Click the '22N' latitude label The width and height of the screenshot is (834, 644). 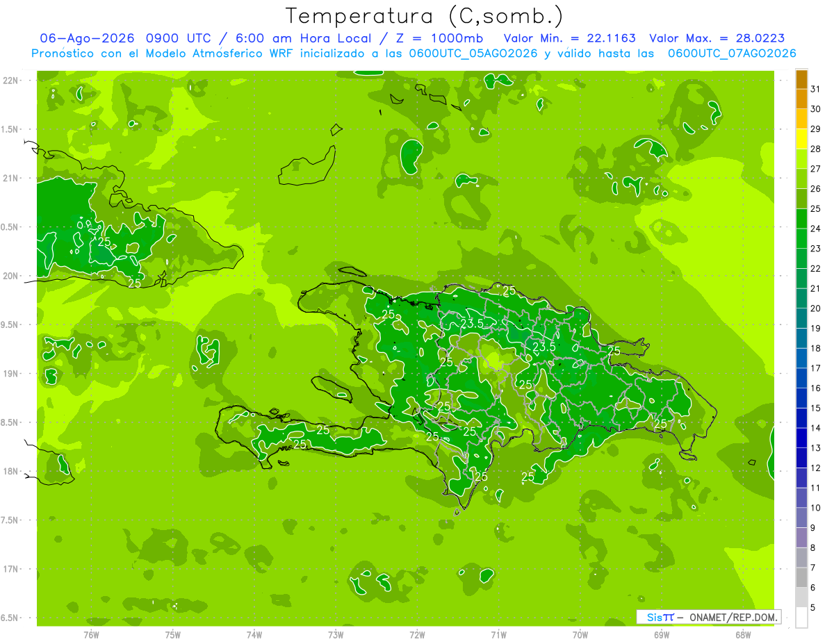point(10,81)
